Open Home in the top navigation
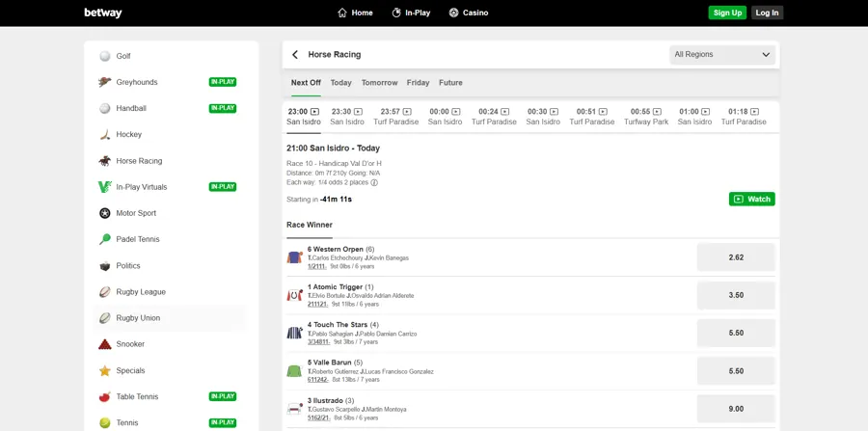The width and height of the screenshot is (868, 431). 355,13
